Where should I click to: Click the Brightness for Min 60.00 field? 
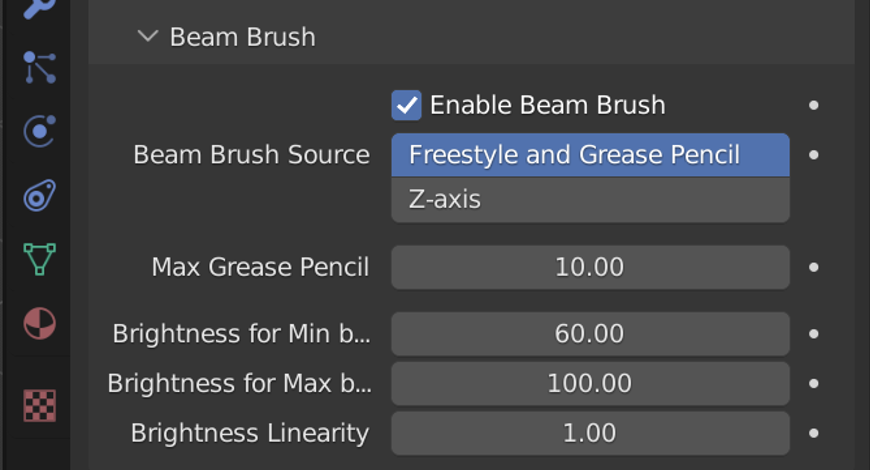590,333
